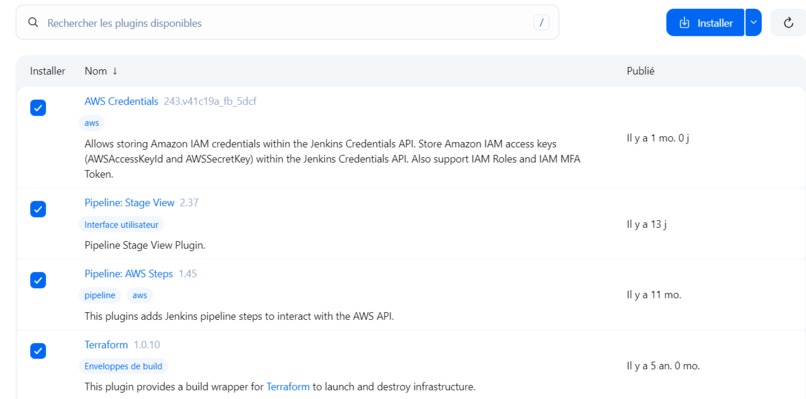Click version number 1.45
Image resolution: width=806 pixels, height=399 pixels.
[x=188, y=274]
